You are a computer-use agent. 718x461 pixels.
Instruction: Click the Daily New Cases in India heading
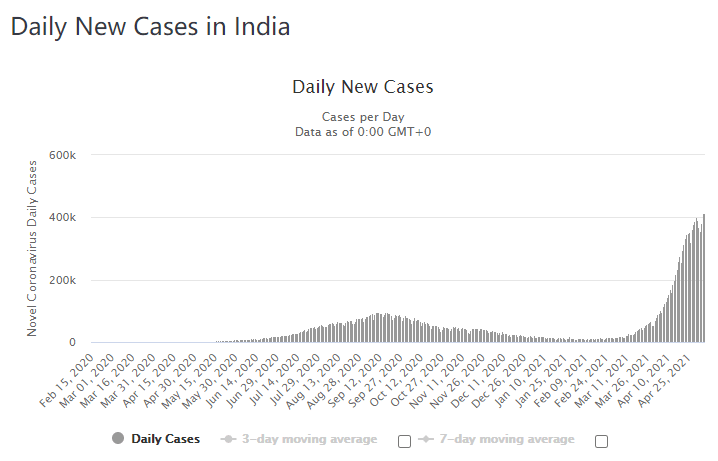tap(150, 27)
